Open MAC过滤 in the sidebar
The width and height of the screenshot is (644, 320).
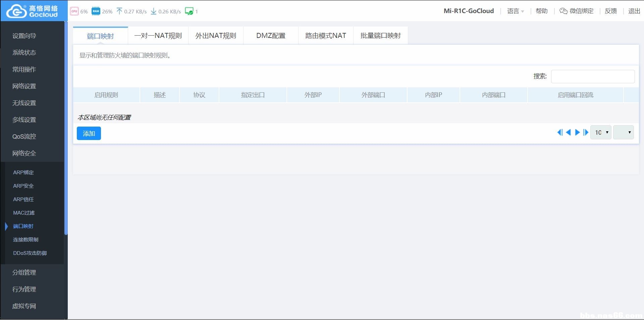24,213
